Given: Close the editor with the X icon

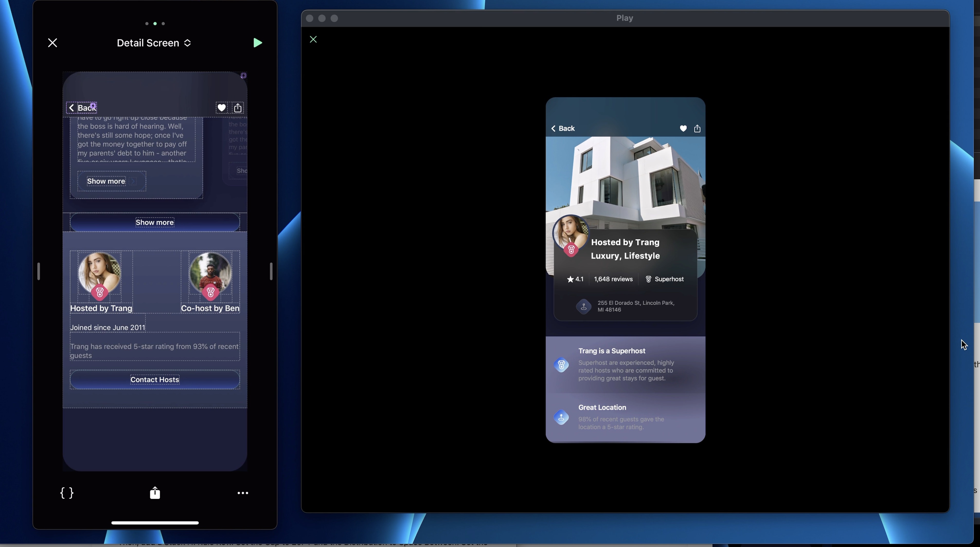Looking at the screenshot, I should click(52, 43).
